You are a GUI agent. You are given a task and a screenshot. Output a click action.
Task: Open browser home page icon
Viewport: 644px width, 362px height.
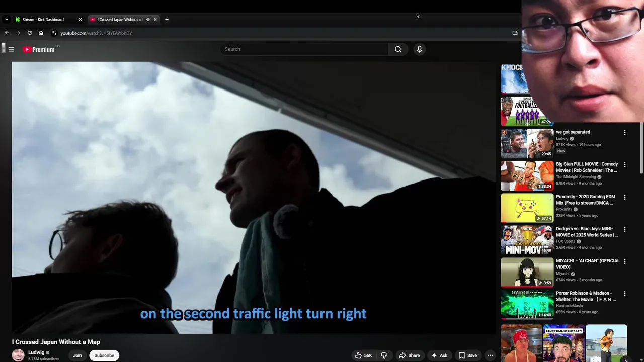[41, 33]
